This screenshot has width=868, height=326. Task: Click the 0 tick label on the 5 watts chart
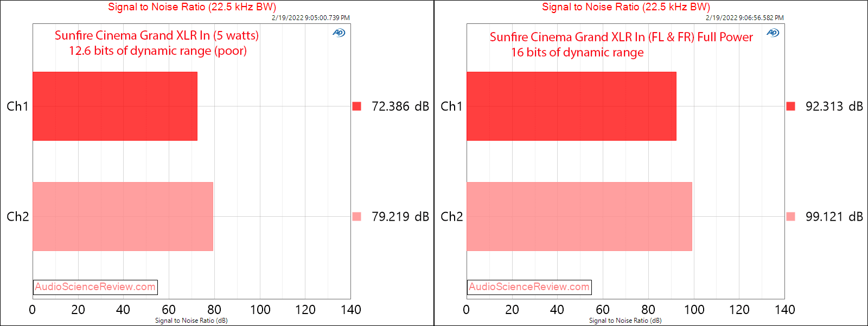[x=33, y=310]
